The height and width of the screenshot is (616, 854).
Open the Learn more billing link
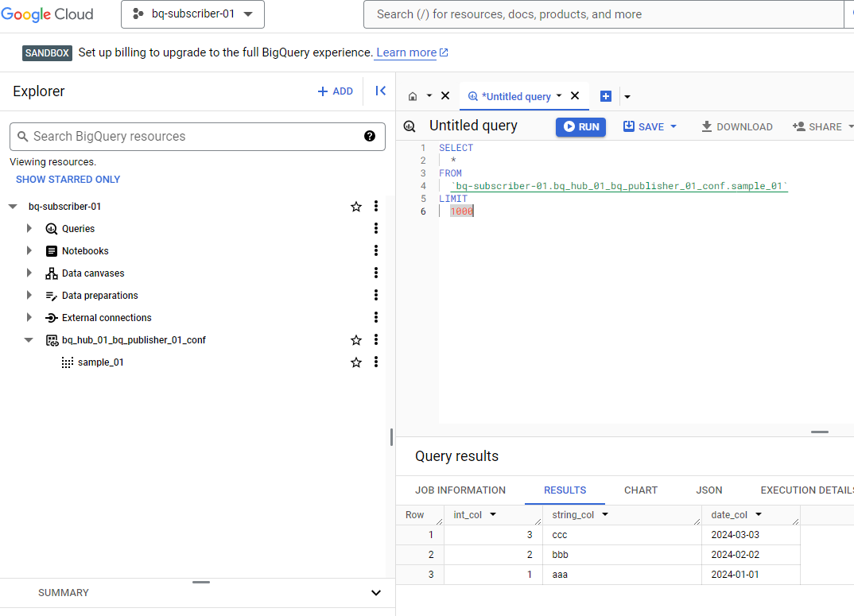click(x=412, y=52)
